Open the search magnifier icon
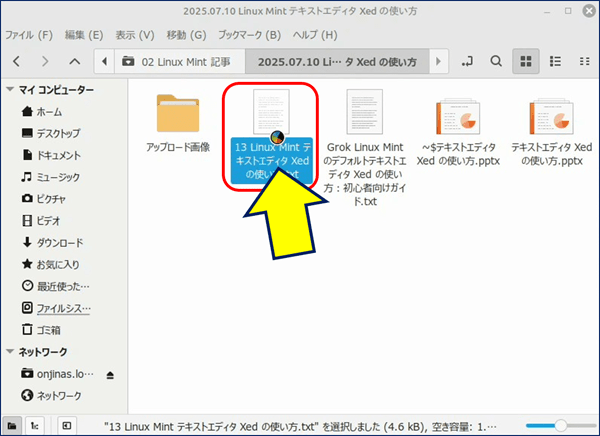 (496, 61)
